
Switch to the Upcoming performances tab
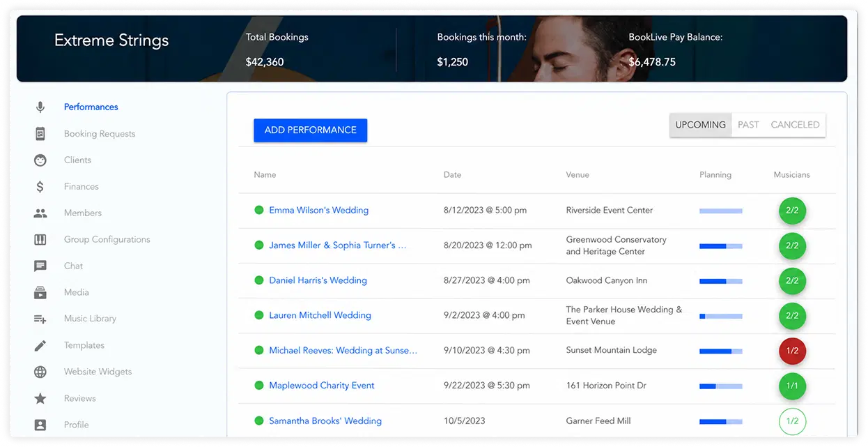point(701,125)
